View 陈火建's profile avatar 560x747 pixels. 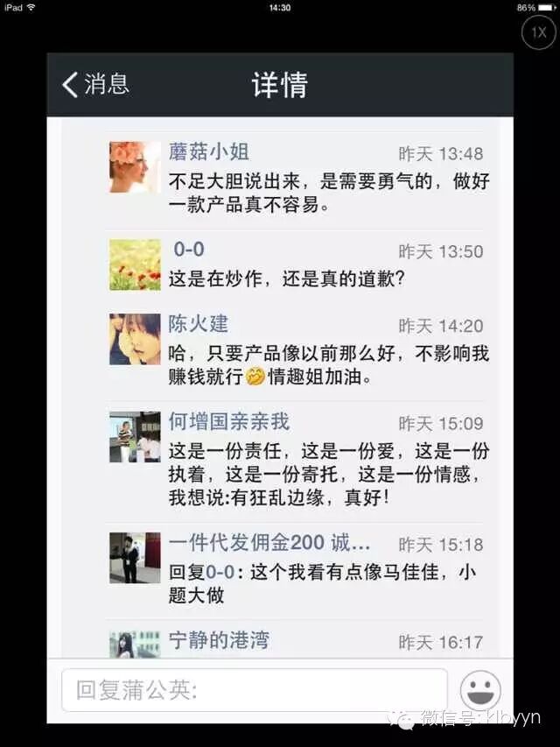pos(135,339)
